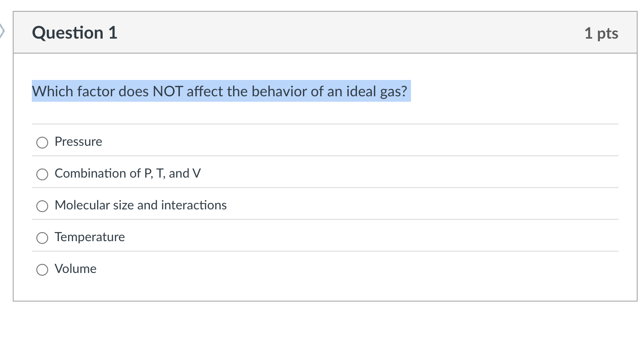Click the Molecular size and interactions label
This screenshot has width=644, height=347.
[x=140, y=205]
